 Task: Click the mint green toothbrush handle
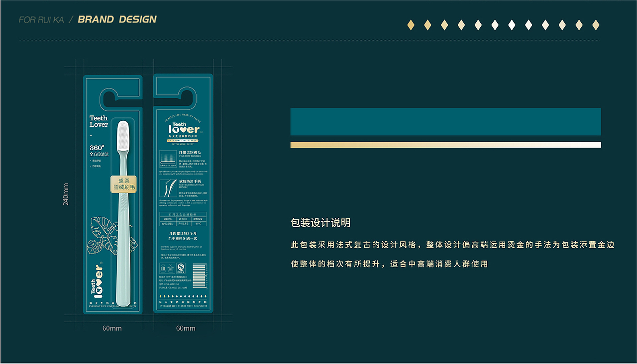pos(122,249)
